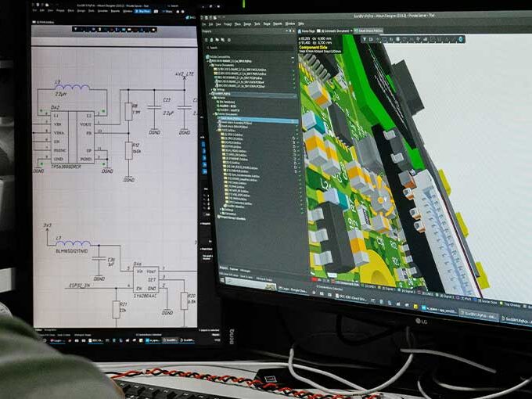Collapse the topmost node in Projects tree
Image resolution: width=532 pixels, height=399 pixels.
tap(207, 61)
